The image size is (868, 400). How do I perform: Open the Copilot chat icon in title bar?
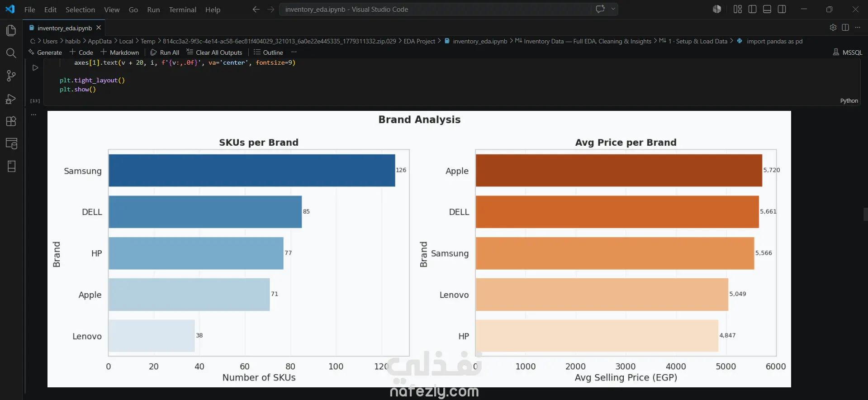click(600, 9)
